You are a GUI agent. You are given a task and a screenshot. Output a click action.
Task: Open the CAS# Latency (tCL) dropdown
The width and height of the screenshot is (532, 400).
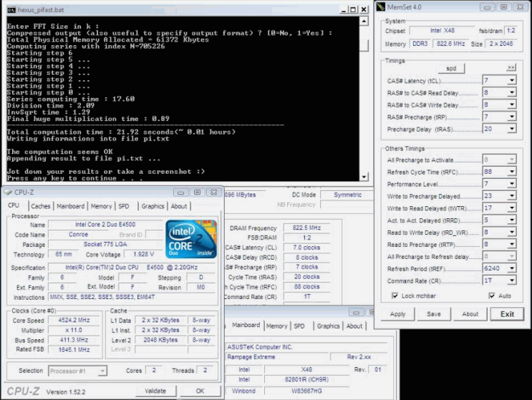point(512,80)
